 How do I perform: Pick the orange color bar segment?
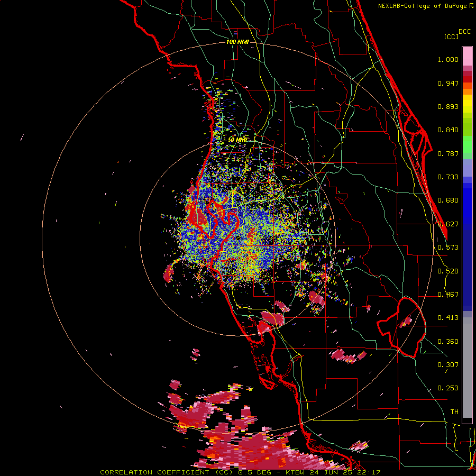[x=467, y=91]
